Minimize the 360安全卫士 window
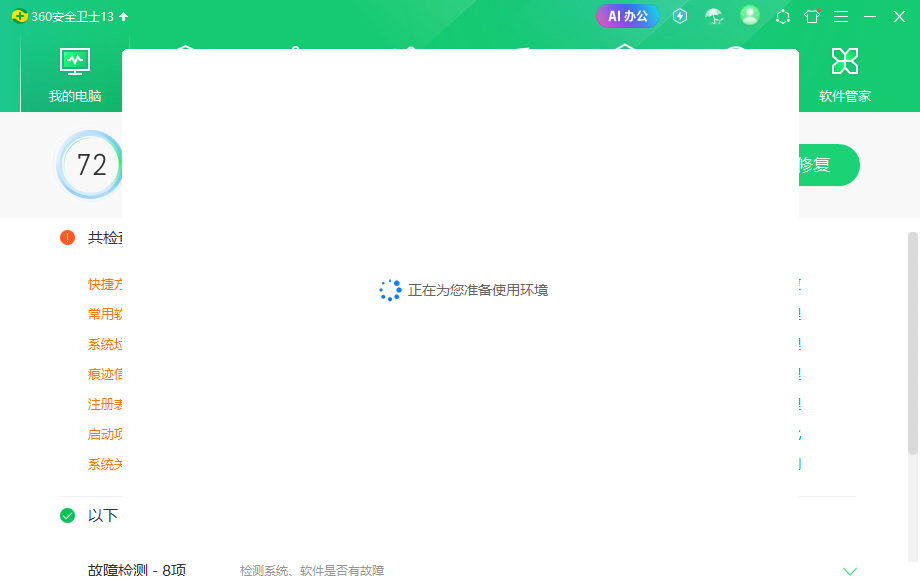This screenshot has width=920, height=579. [870, 17]
